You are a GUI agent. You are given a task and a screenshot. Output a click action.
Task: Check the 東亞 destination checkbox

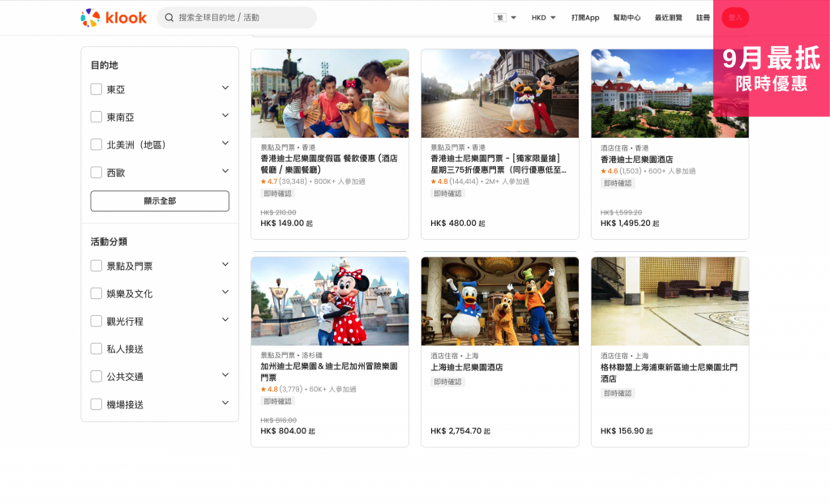[96, 88]
